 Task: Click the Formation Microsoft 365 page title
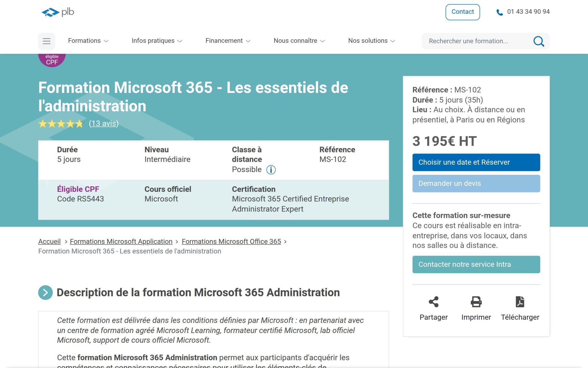[193, 97]
